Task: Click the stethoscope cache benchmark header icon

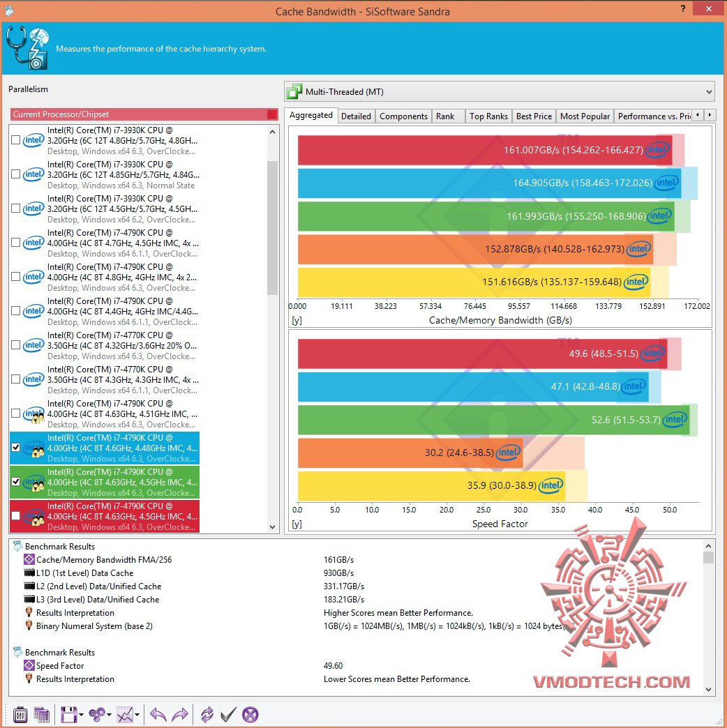Action: 27,48
